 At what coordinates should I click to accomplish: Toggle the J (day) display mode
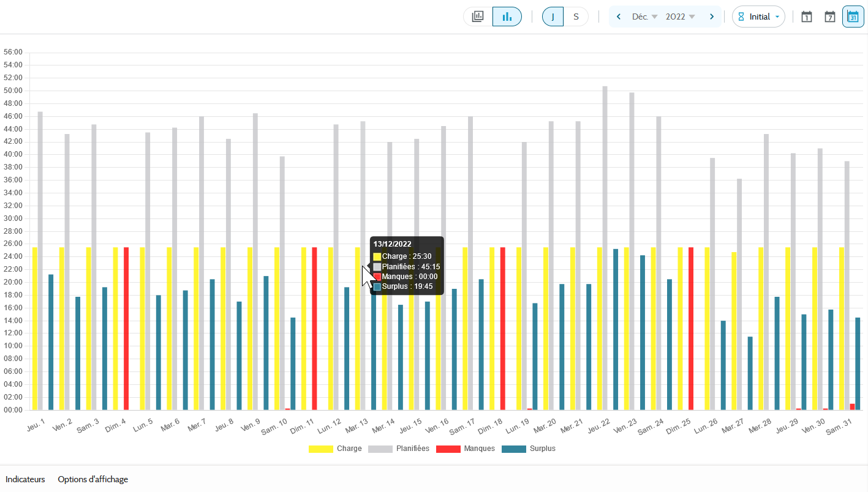pyautogui.click(x=553, y=17)
